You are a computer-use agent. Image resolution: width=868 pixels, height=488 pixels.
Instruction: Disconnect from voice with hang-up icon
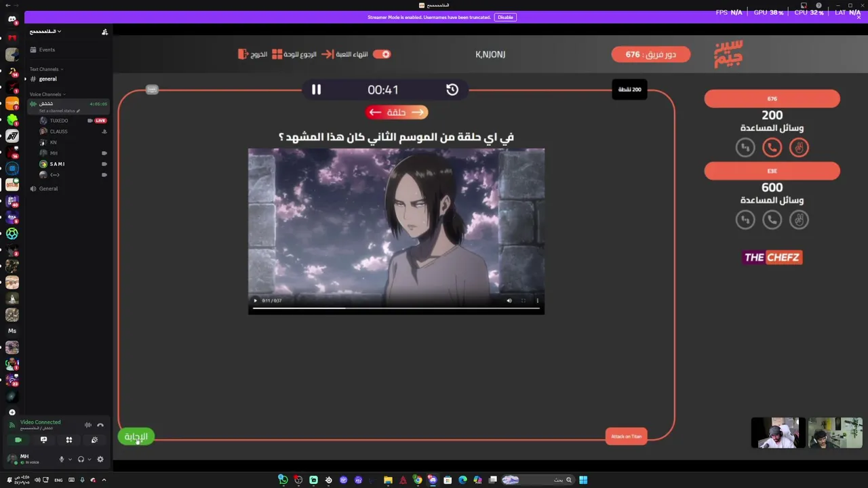(x=100, y=425)
